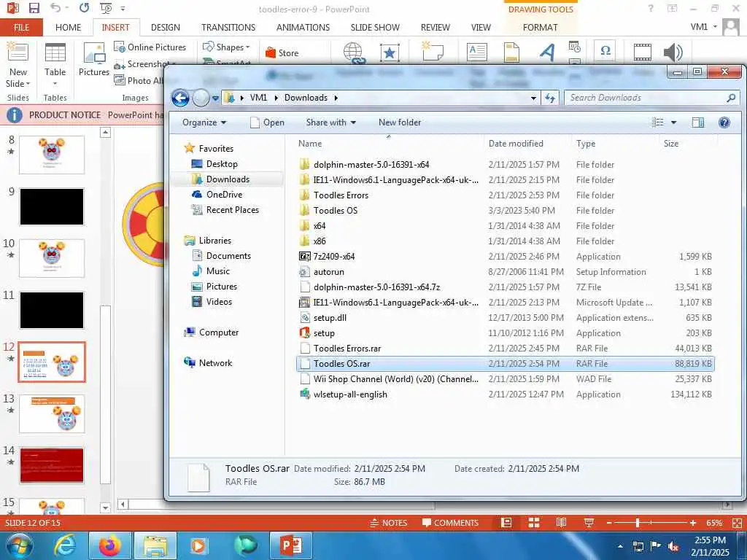The height and width of the screenshot is (560, 747).
Task: Click the Action star icon
Action: point(390,52)
